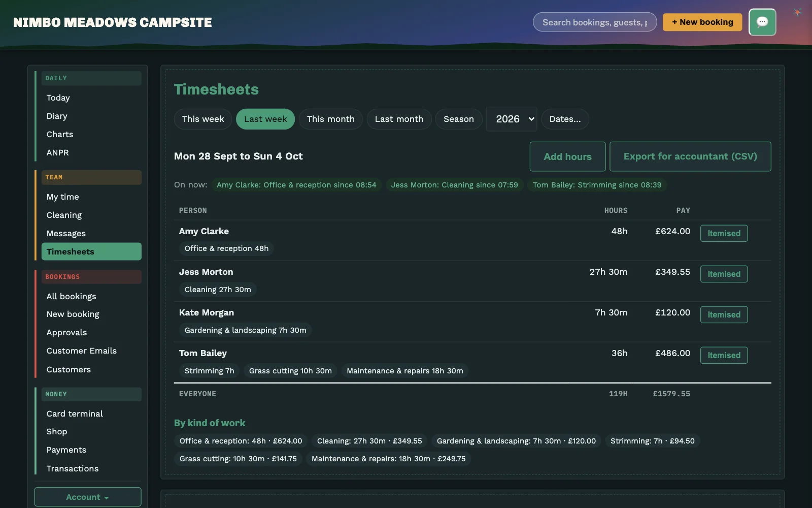812x508 pixels.
Task: Open Itemised view for Amy Clarke
Action: (x=724, y=233)
